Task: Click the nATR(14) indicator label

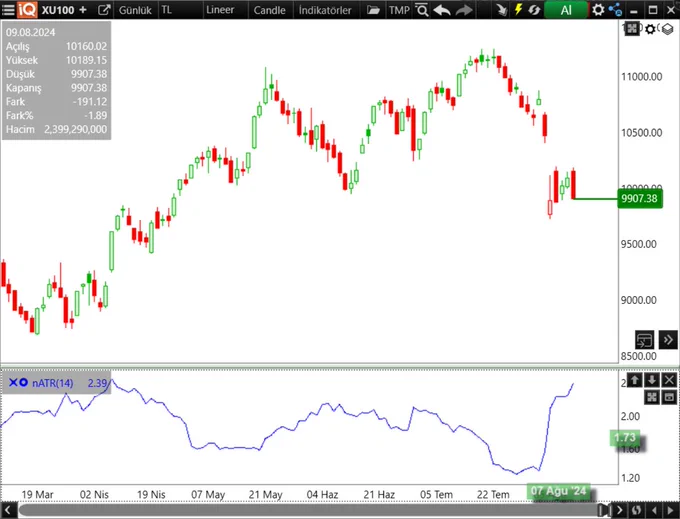Action: click(52, 383)
